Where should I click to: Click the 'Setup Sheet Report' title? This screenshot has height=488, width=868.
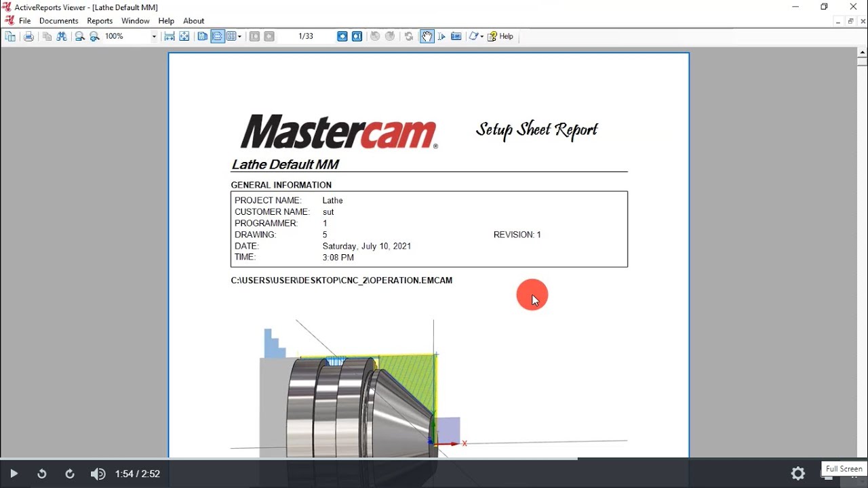point(537,129)
